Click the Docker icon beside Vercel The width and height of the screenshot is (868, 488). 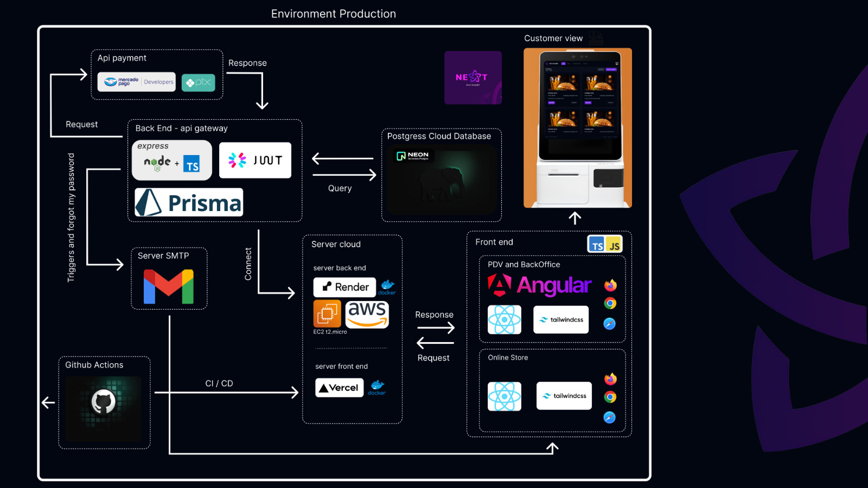377,388
